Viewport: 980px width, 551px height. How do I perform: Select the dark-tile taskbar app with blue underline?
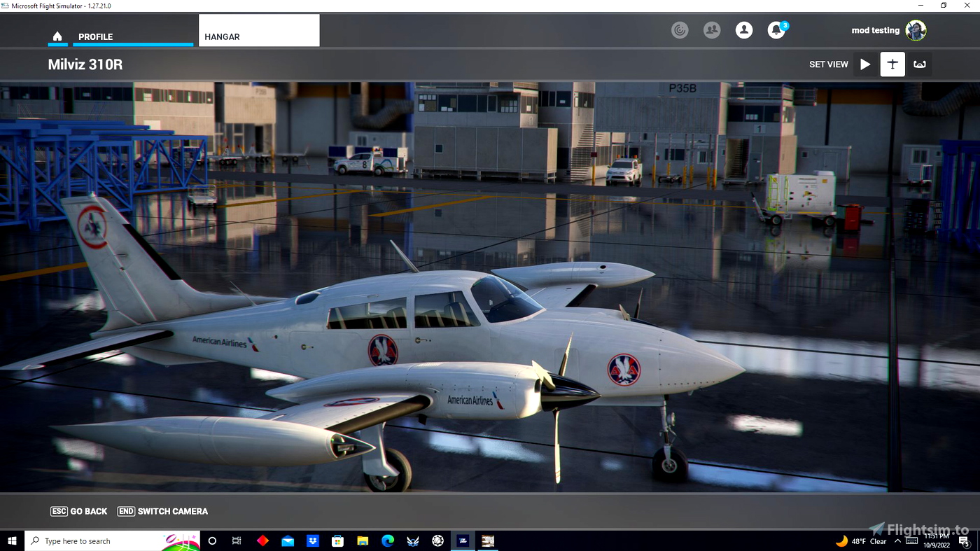coord(463,540)
